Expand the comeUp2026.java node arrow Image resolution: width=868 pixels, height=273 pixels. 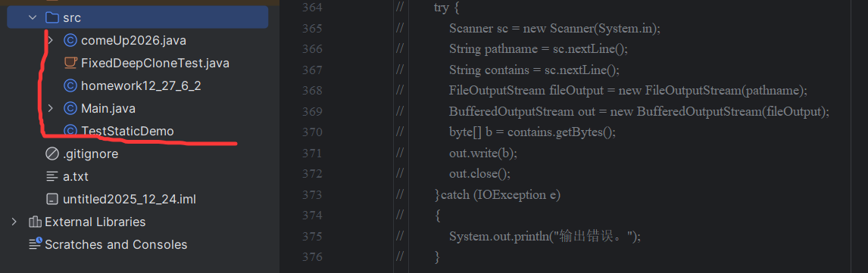[x=51, y=40]
